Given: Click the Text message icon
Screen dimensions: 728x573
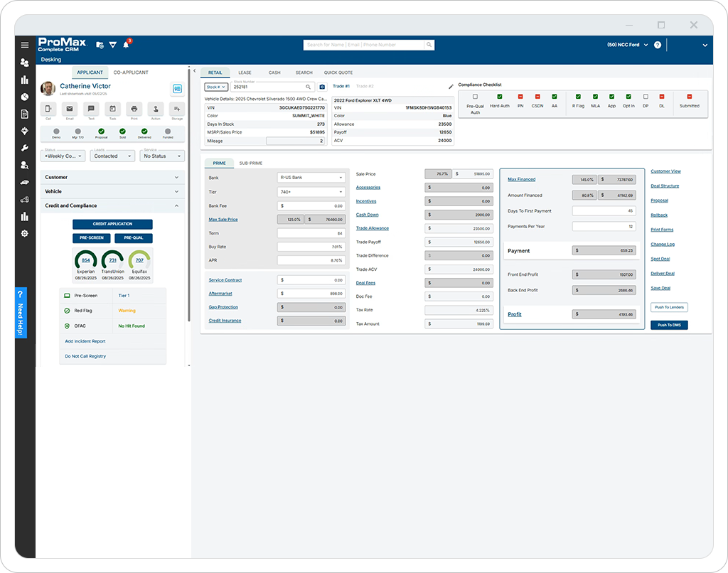Looking at the screenshot, I should [91, 109].
